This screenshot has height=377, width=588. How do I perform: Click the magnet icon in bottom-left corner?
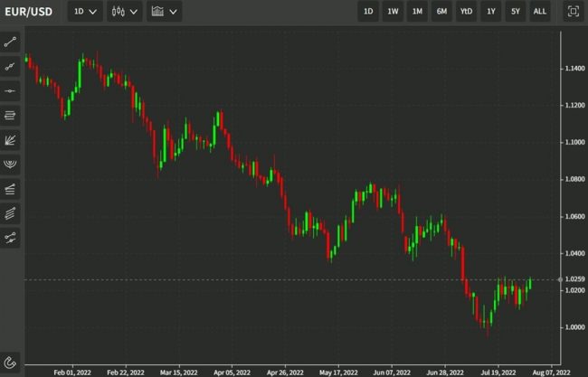[11, 359]
